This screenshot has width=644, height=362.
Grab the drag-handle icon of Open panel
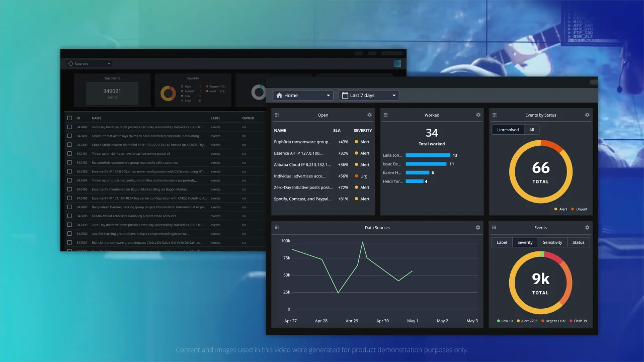coord(277,115)
